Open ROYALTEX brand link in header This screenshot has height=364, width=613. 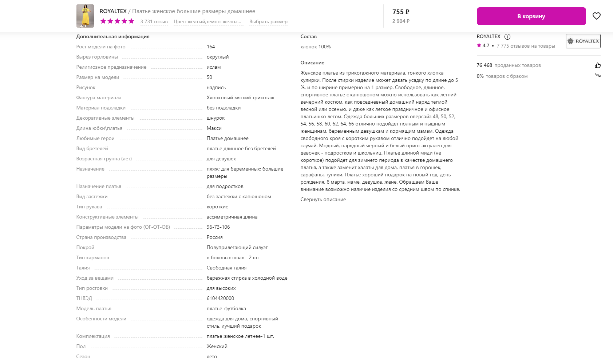[x=113, y=11]
